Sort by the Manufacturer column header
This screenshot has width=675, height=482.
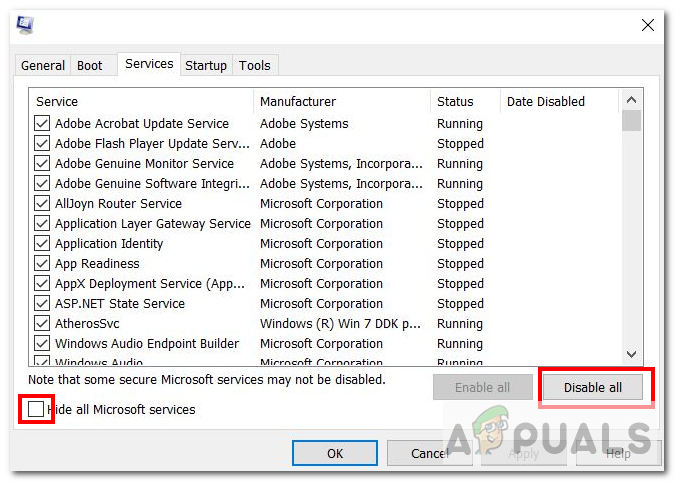pyautogui.click(x=342, y=102)
